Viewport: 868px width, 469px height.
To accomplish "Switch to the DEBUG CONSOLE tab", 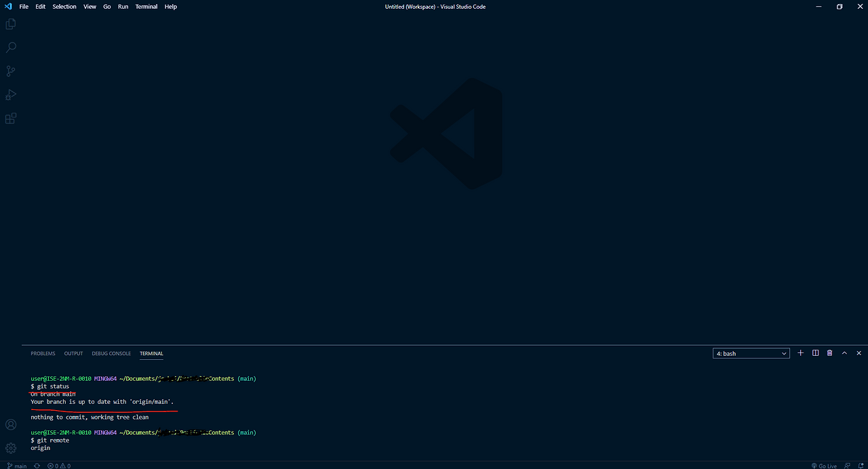I will pyautogui.click(x=111, y=353).
